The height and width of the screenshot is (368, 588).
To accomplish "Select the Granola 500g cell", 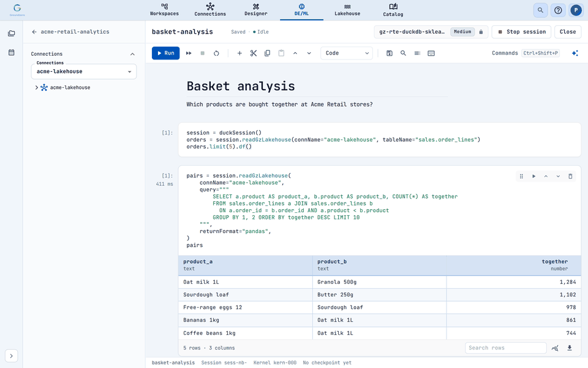I will [380, 282].
